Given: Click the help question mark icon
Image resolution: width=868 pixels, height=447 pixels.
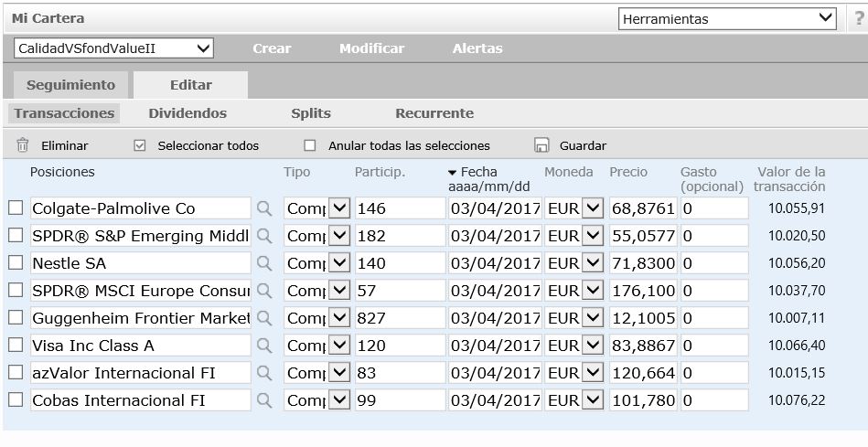Looking at the screenshot, I should [x=859, y=19].
